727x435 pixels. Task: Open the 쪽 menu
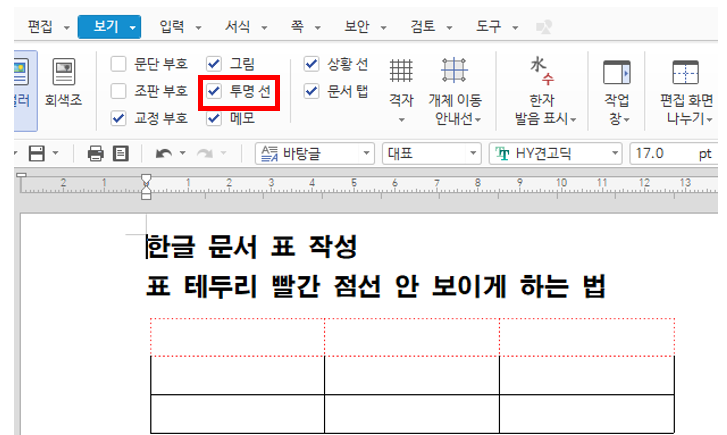(297, 27)
